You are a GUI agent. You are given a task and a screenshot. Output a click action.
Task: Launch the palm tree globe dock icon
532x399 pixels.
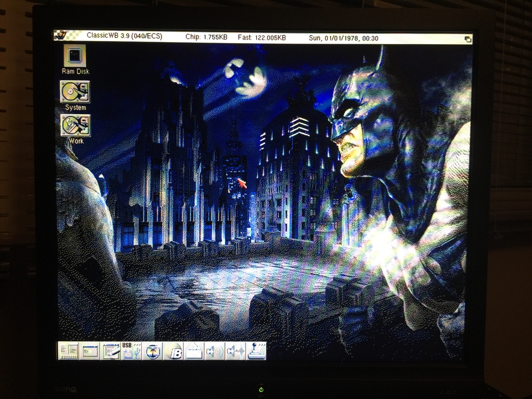pos(152,351)
